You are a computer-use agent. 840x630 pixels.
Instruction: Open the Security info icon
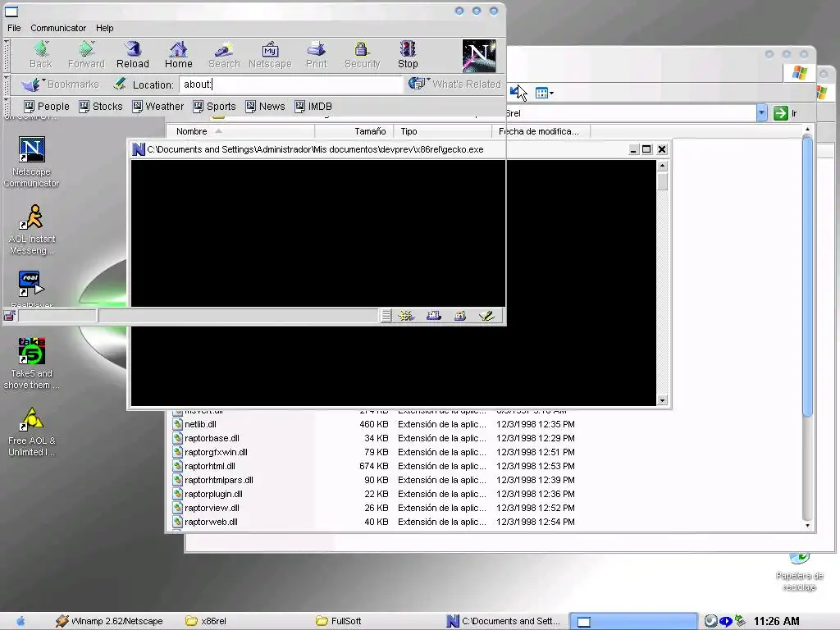tap(362, 55)
